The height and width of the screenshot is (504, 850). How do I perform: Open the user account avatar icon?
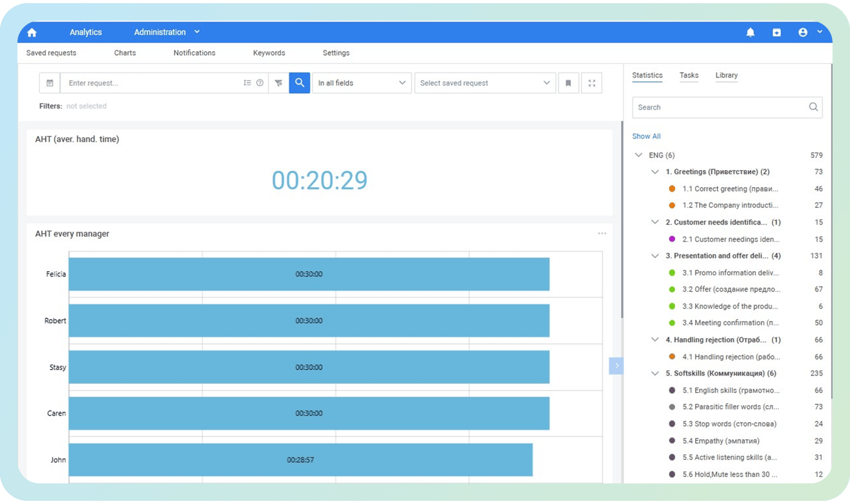(803, 32)
